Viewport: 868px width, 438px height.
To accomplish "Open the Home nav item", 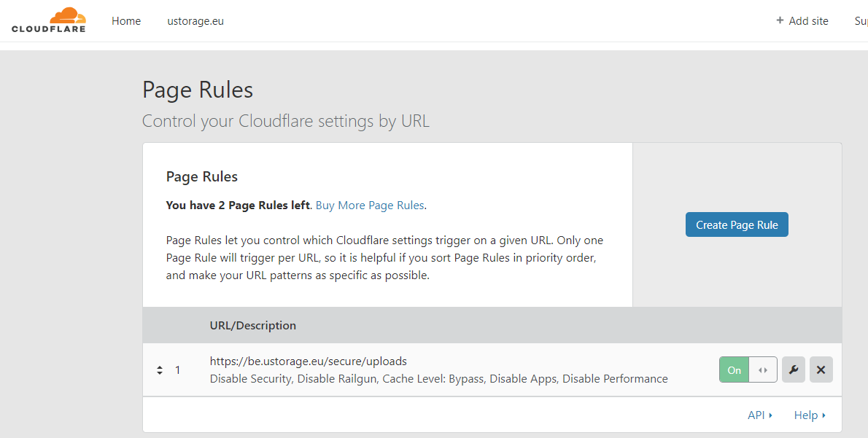I will [126, 21].
